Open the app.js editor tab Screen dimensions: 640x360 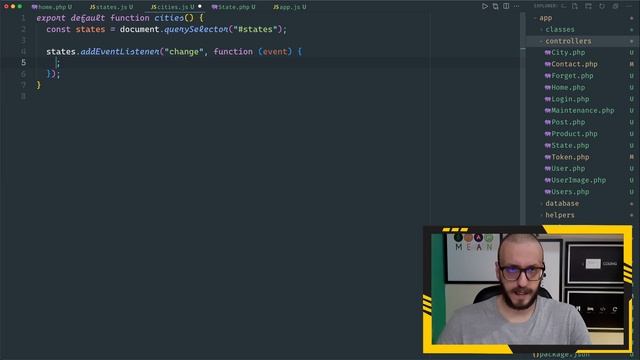[x=290, y=7]
